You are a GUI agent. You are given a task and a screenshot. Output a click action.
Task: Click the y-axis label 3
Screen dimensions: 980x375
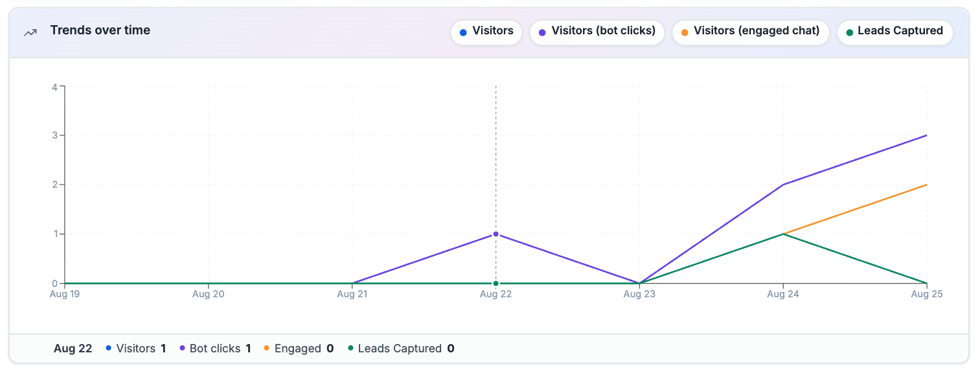coord(55,135)
